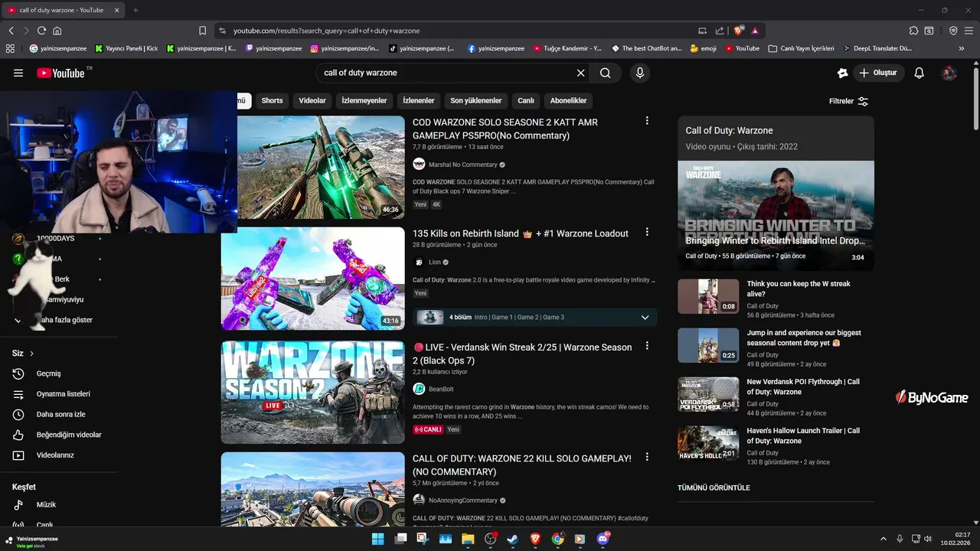The height and width of the screenshot is (551, 980).
Task: Open Geçmiş history in sidebar
Action: (58, 373)
